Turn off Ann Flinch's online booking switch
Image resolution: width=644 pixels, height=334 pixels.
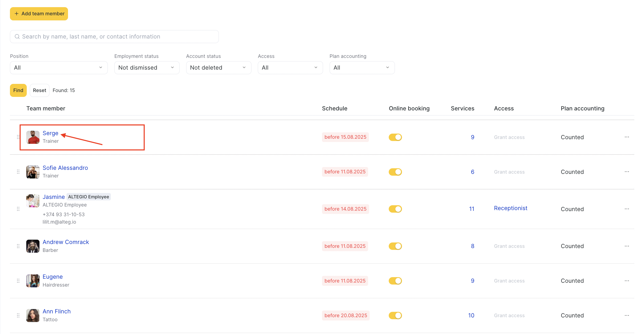tap(395, 315)
